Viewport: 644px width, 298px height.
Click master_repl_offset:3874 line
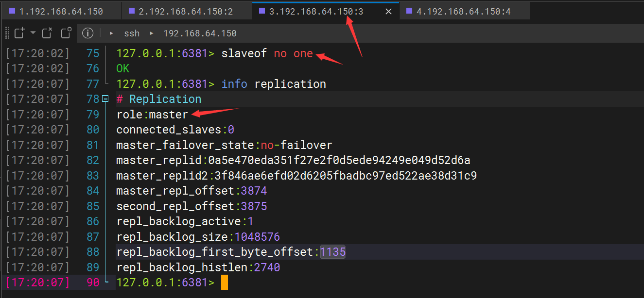tap(191, 191)
